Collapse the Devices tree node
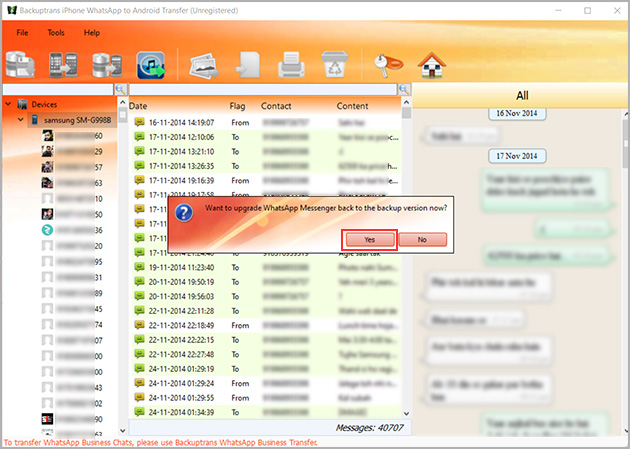The image size is (630, 449). (8, 104)
